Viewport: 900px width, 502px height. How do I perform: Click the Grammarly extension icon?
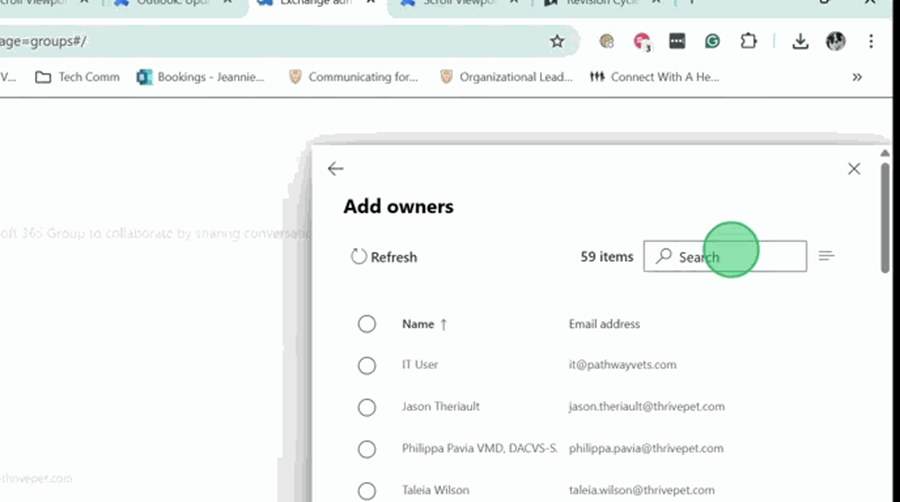tap(712, 41)
